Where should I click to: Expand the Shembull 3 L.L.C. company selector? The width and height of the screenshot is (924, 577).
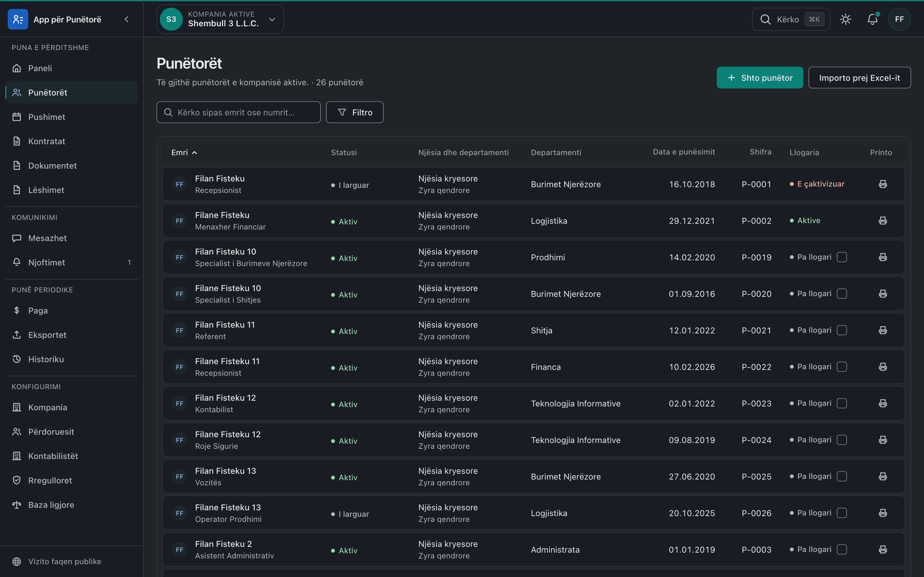pyautogui.click(x=220, y=19)
